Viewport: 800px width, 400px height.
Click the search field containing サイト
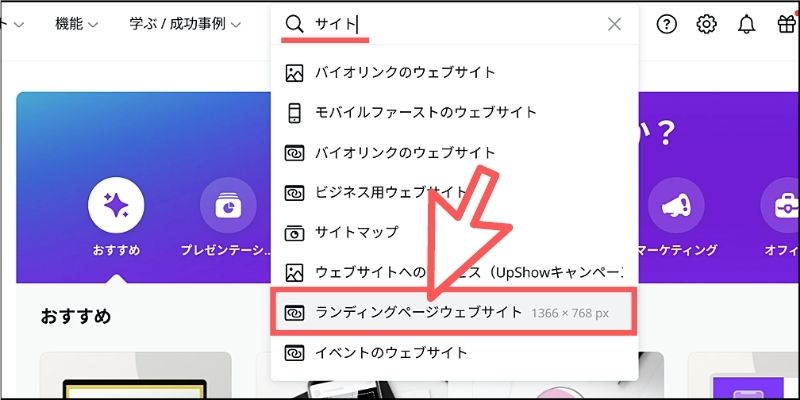pos(454,24)
